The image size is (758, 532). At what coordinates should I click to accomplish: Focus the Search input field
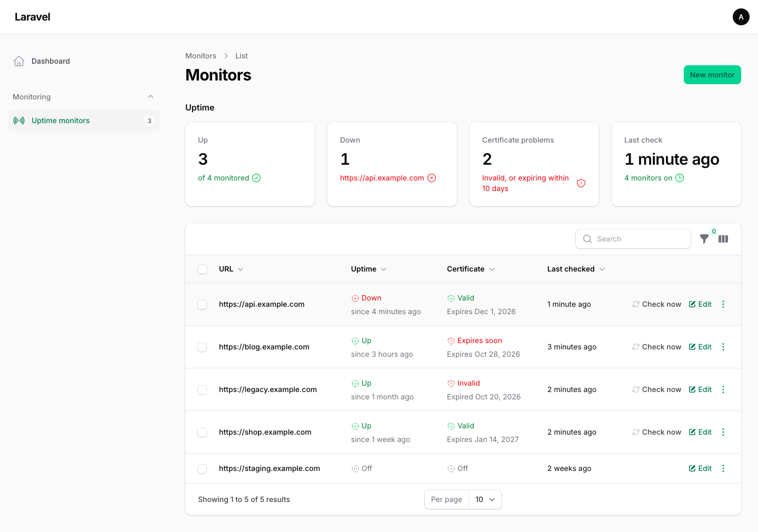[x=633, y=239]
